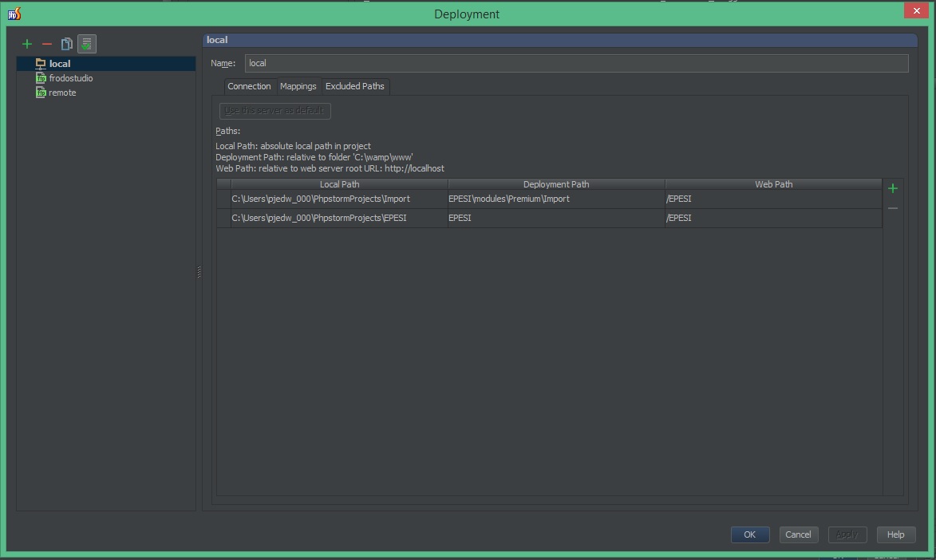Close the Deployment dialog

pos(916,10)
